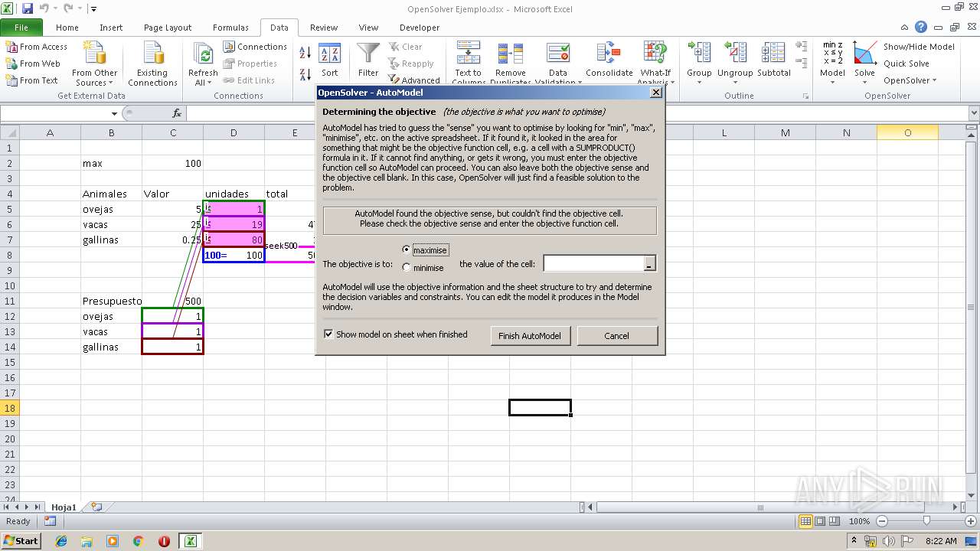Click Cancel in AutoModel dialog
Viewport: 980px width, 551px height.
click(617, 335)
